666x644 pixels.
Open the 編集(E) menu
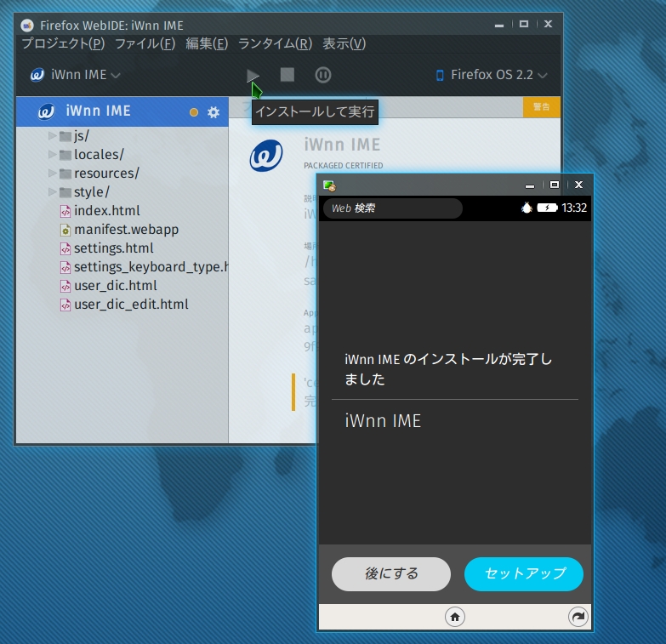pos(207,43)
